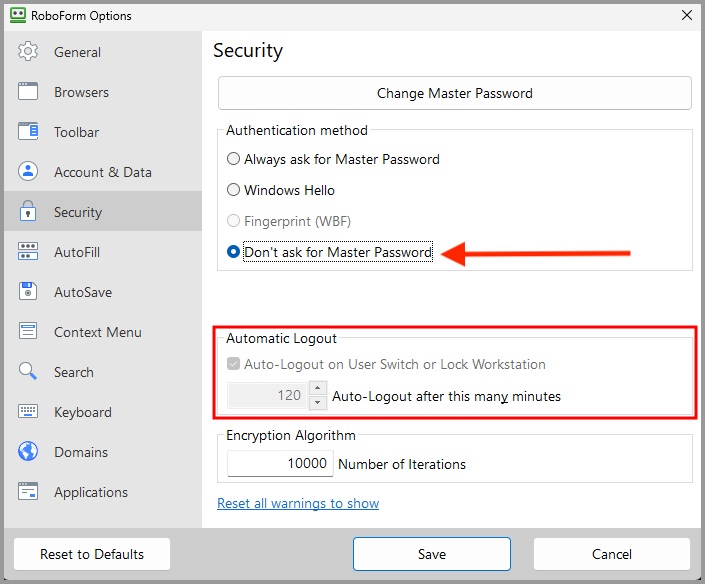705x584 pixels.
Task: Click the Reset to Defaults button
Action: (x=92, y=554)
